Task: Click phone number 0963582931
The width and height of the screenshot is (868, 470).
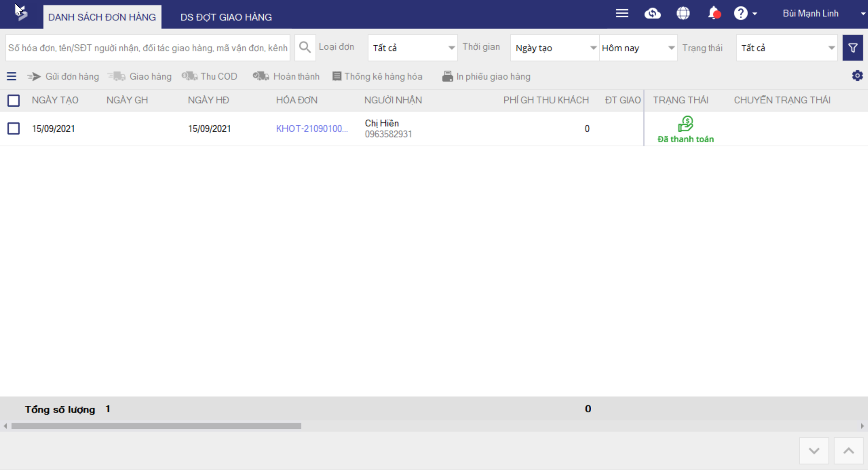Action: coord(389,134)
